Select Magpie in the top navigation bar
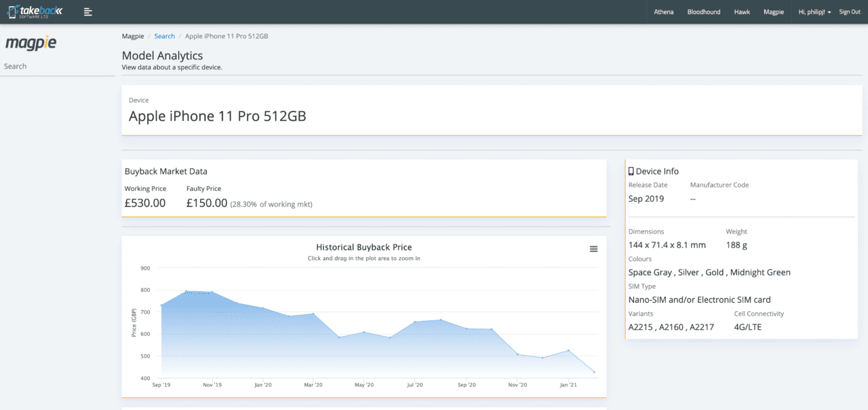868x410 pixels. pyautogui.click(x=773, y=12)
